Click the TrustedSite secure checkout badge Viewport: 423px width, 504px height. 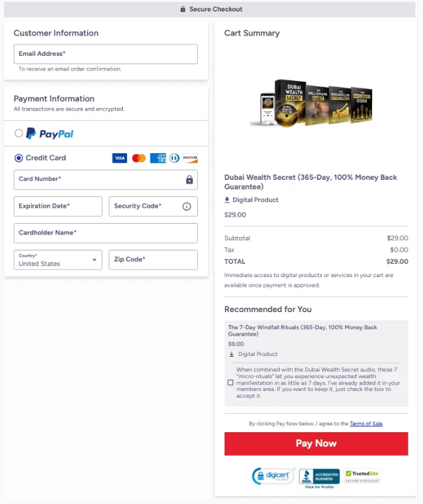[362, 477]
